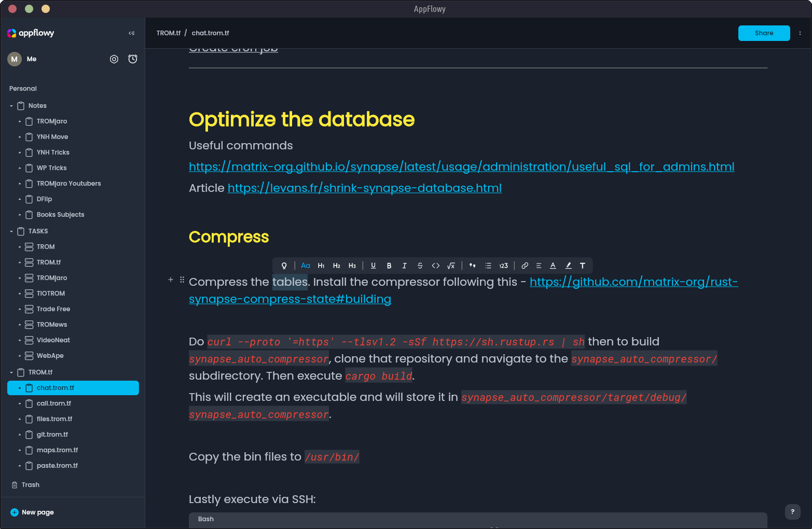This screenshot has height=529, width=812.
Task: Click the AppFlowy logo
Action: pos(31,33)
